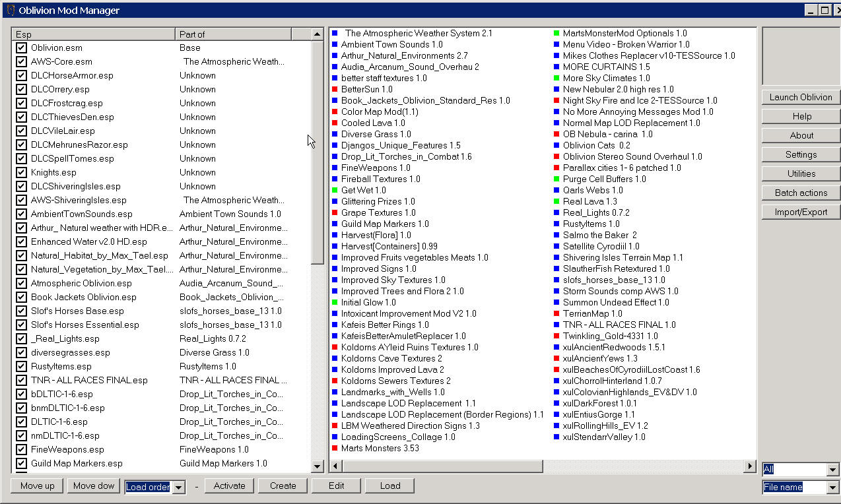This screenshot has width=841, height=504.
Task: Disable DLCHorseArmor.esp plugin checkbox
Action: pyautogui.click(x=21, y=75)
